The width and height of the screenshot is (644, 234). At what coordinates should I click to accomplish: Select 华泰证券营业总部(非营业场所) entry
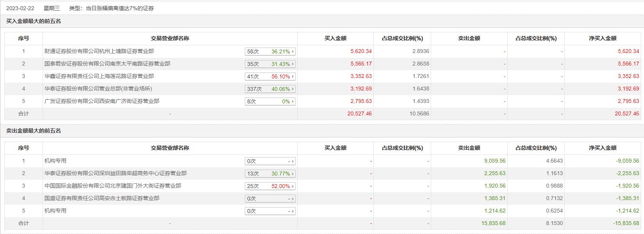click(98, 89)
